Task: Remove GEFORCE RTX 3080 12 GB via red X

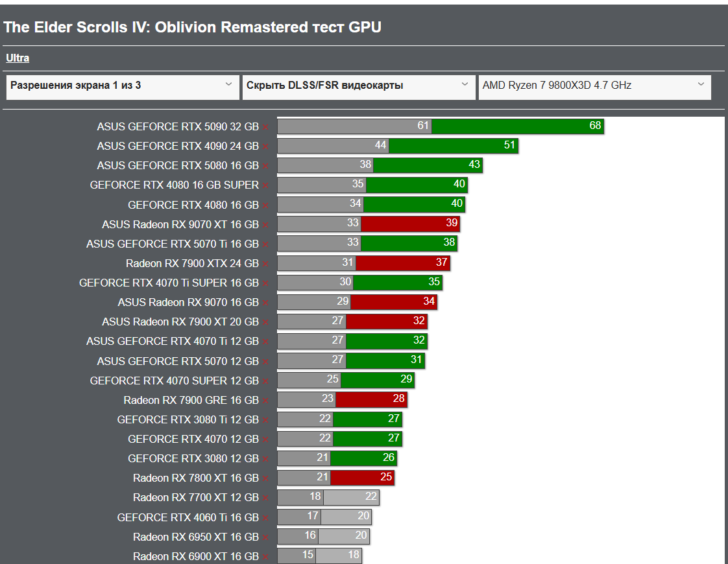Action: pyautogui.click(x=265, y=459)
